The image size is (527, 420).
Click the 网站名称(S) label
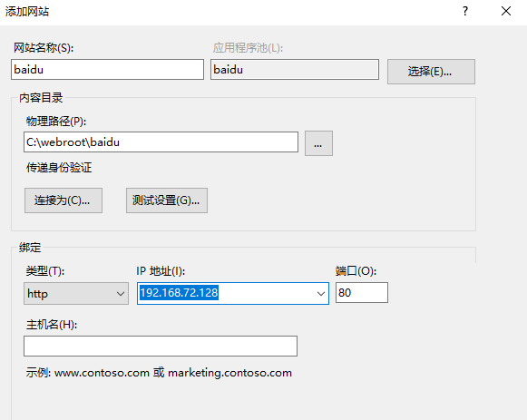[44, 48]
